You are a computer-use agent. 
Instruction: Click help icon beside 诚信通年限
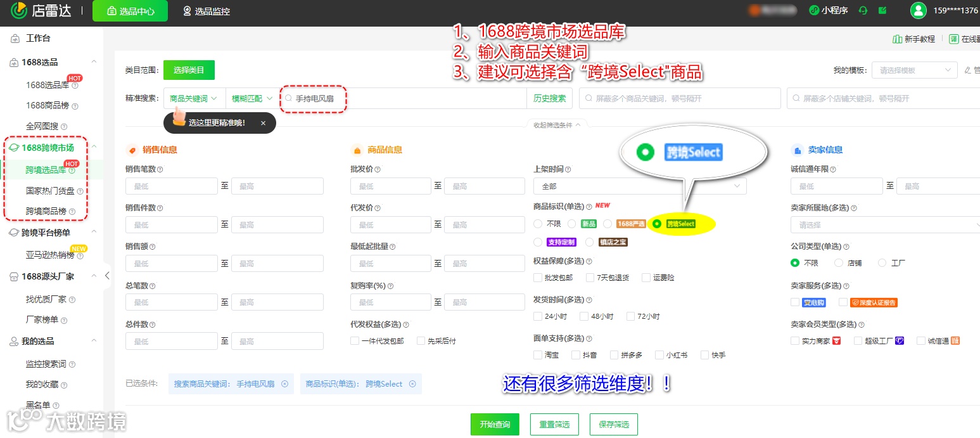[833, 169]
